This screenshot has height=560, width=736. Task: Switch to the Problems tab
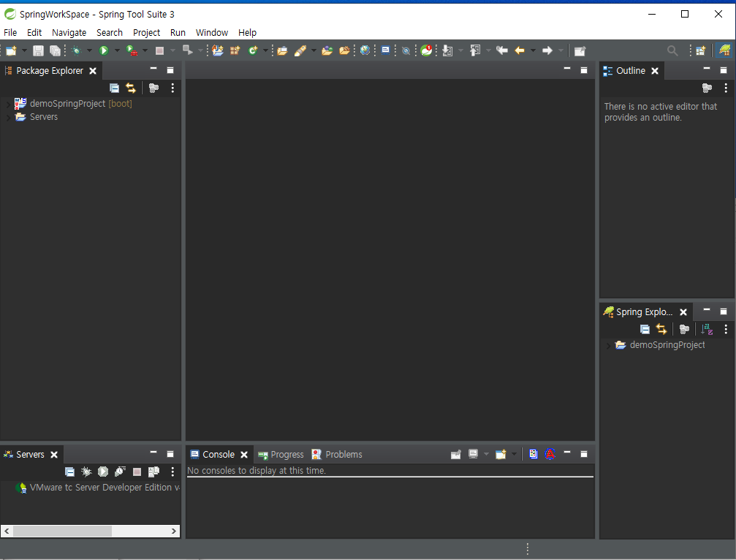tap(337, 455)
